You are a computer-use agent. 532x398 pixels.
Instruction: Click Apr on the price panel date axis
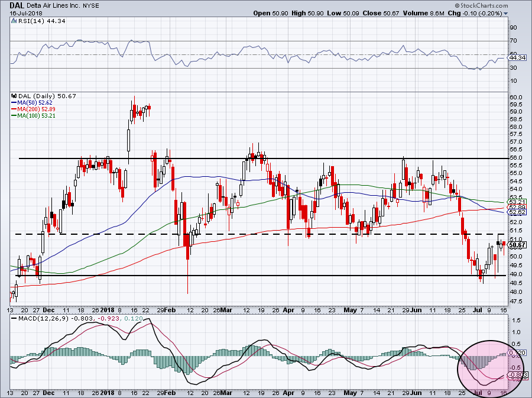(288, 310)
